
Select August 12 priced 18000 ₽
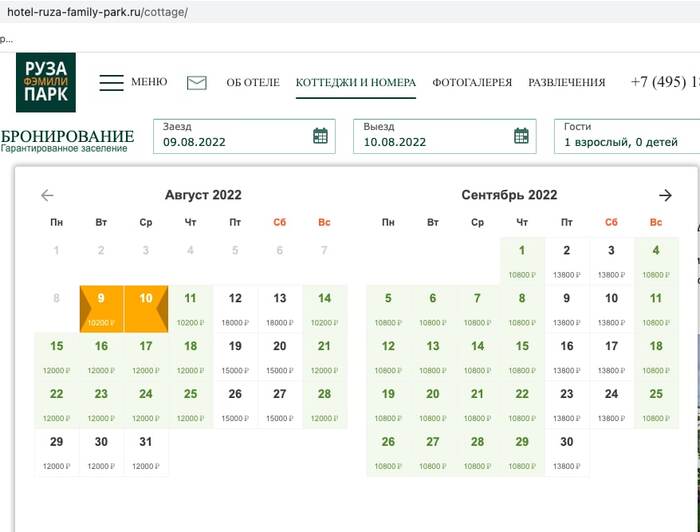click(235, 309)
